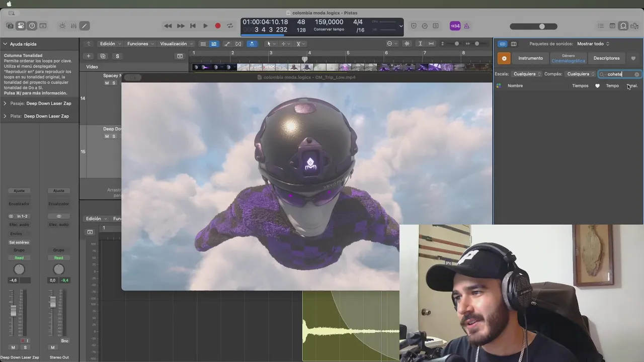Open Smart Controls with the dial icon
Image resolution: width=644 pixels, height=362 pixels.
coord(62,26)
